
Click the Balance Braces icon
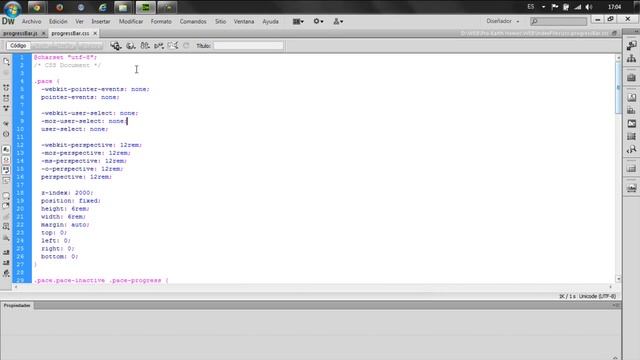(x=6, y=134)
